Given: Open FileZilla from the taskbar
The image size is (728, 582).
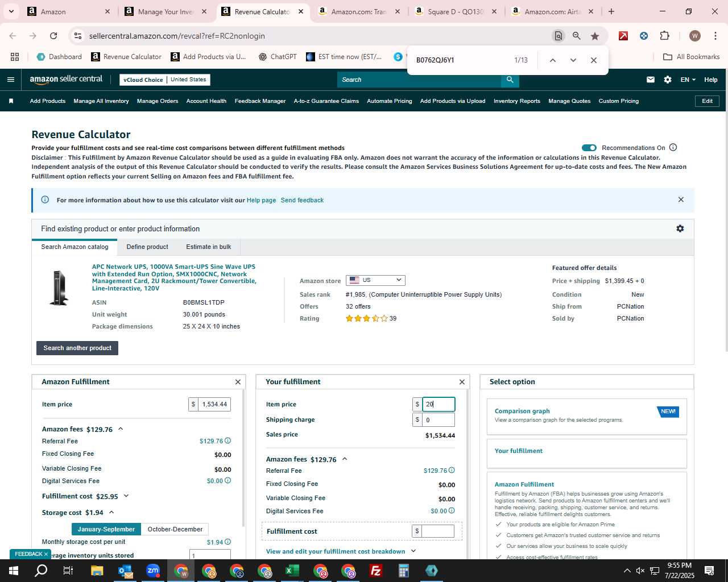Looking at the screenshot, I should tap(375, 571).
